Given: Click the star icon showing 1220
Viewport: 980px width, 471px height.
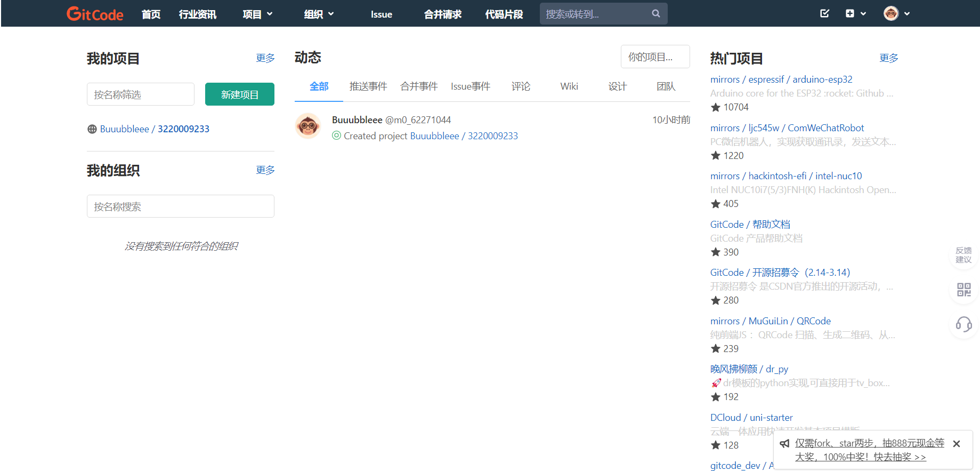Looking at the screenshot, I should [716, 156].
